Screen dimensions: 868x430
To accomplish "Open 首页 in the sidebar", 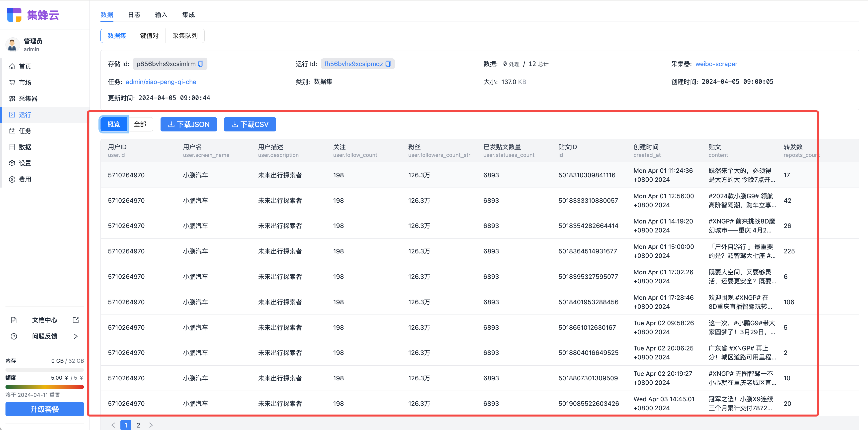I will pyautogui.click(x=45, y=66).
